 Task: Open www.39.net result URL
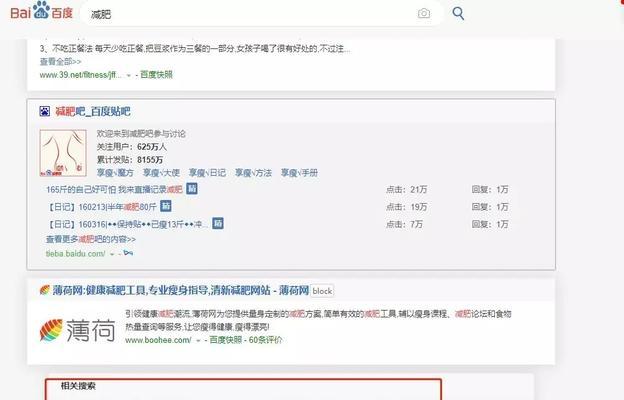click(81, 75)
